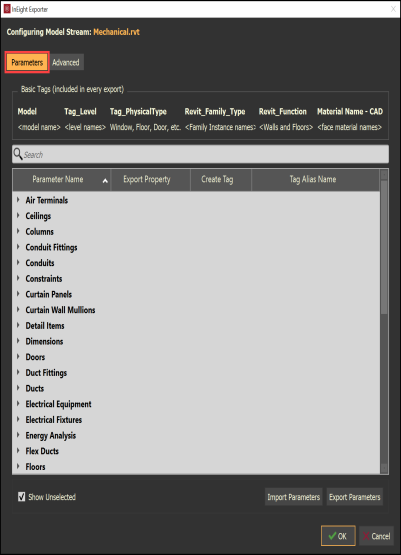Click the search magnifier icon
401x555 pixels.
pyautogui.click(x=18, y=154)
